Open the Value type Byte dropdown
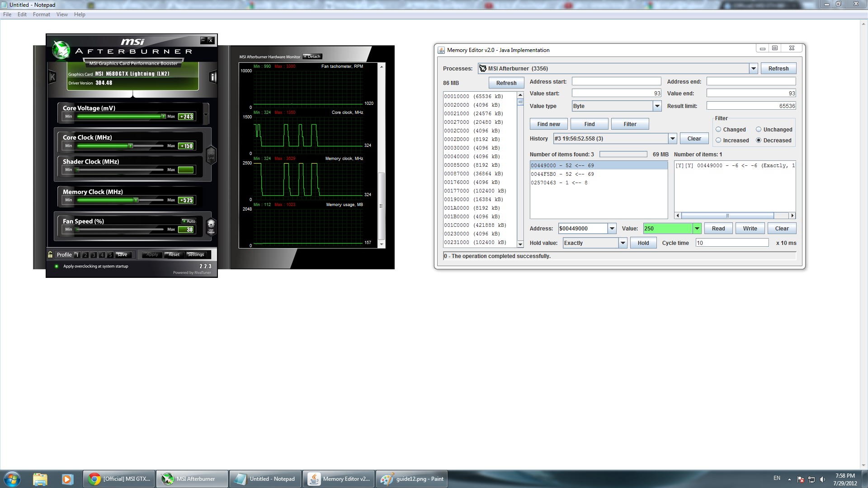The height and width of the screenshot is (488, 868). click(657, 106)
